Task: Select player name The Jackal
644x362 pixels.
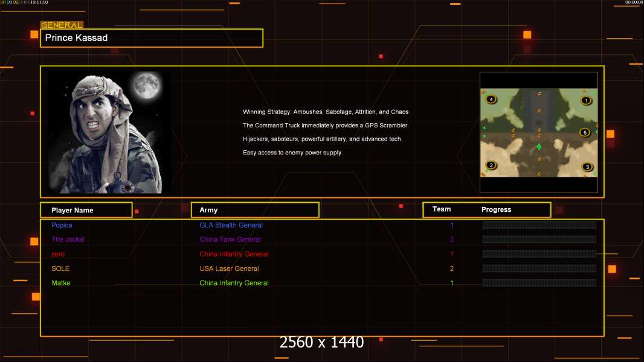Action: (68, 240)
